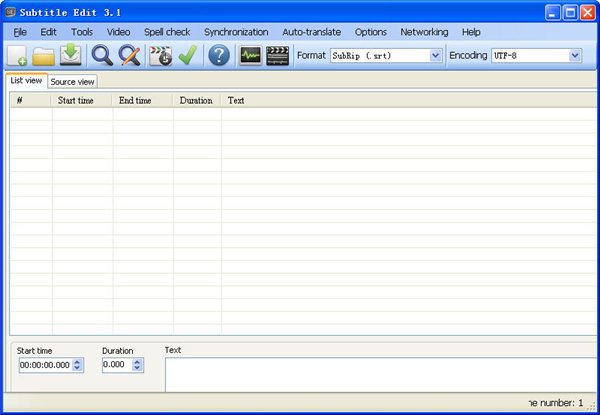Sort by Start time column header
The height and width of the screenshot is (415, 600).
click(x=81, y=101)
